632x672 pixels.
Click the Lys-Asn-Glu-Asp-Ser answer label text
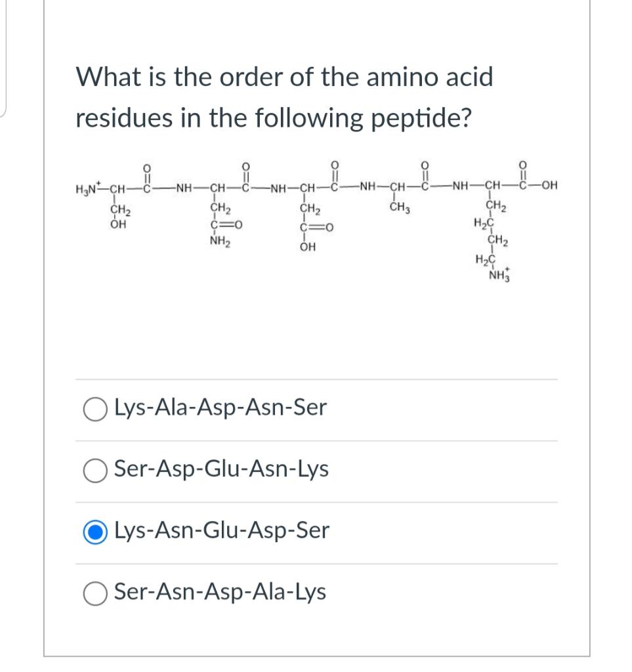pyautogui.click(x=222, y=530)
